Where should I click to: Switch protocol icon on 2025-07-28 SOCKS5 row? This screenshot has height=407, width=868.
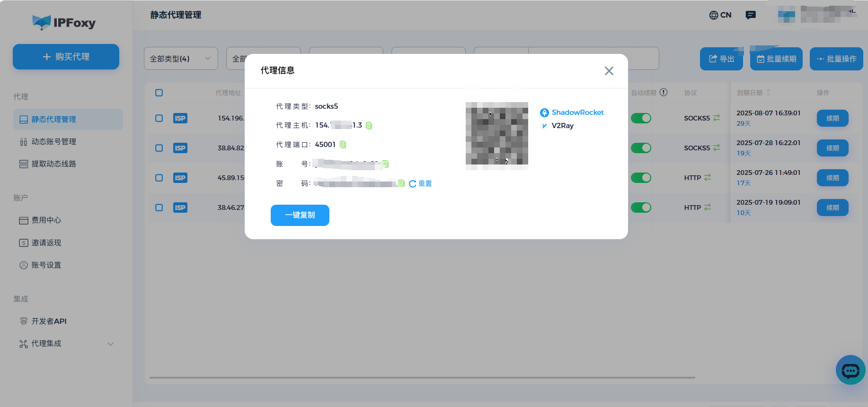[x=717, y=147]
